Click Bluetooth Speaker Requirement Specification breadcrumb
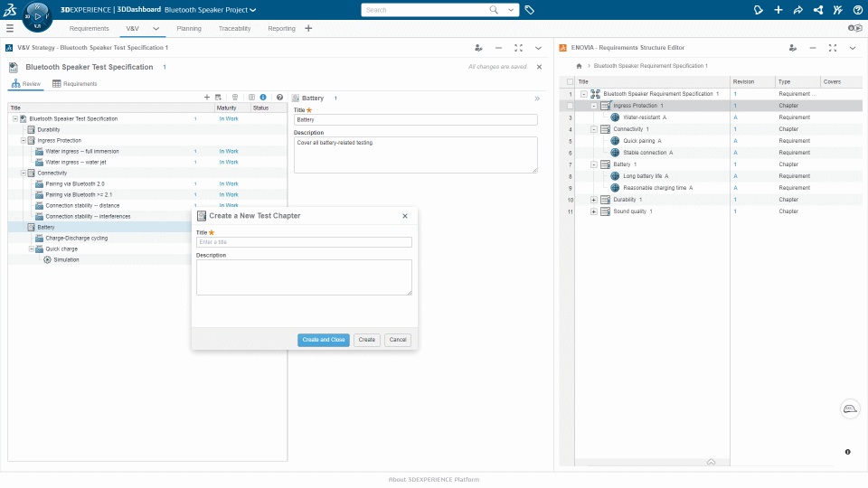The height and width of the screenshot is (488, 868). [x=650, y=66]
